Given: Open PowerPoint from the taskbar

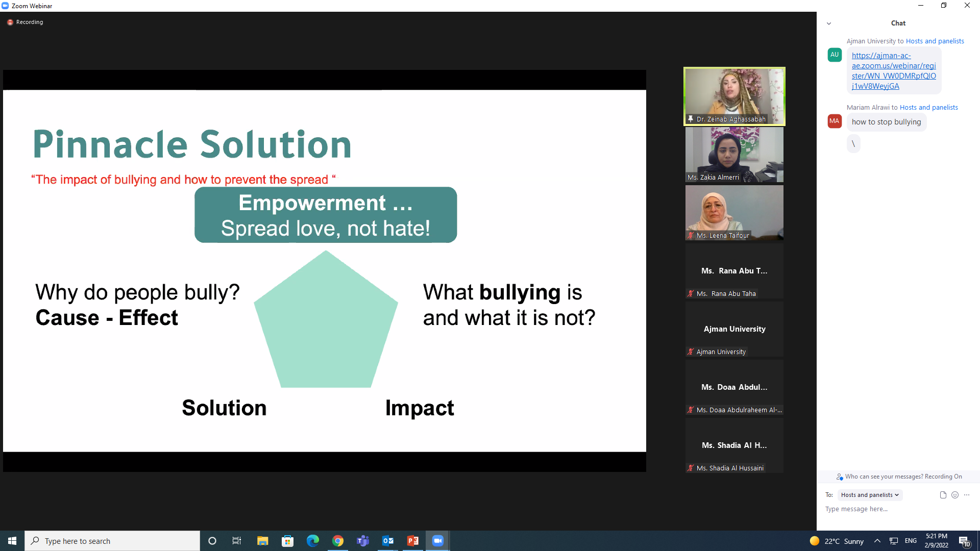Looking at the screenshot, I should tap(413, 541).
